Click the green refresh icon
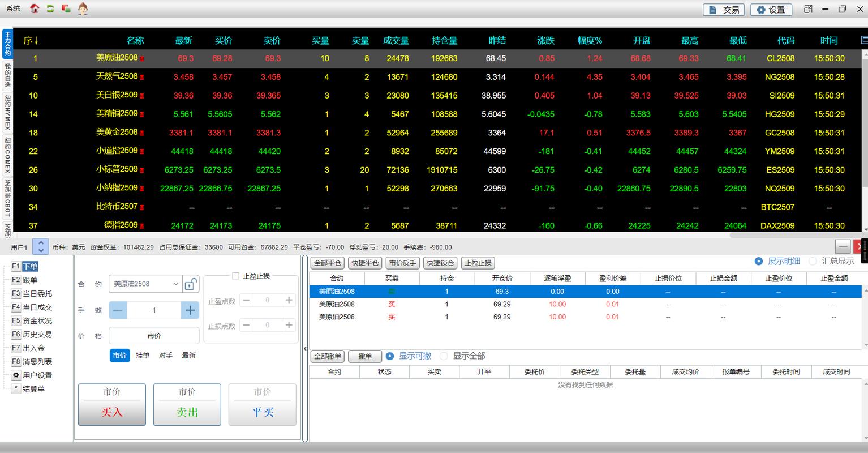Image resolution: width=868 pixels, height=453 pixels. click(49, 8)
